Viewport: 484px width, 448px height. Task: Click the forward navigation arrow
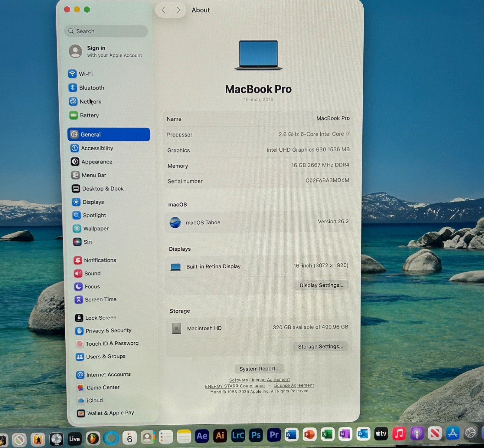pos(178,10)
